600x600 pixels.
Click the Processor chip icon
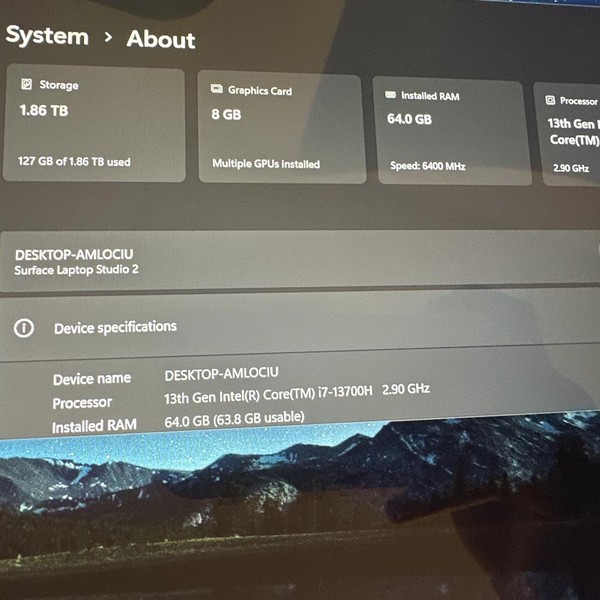pyautogui.click(x=550, y=100)
